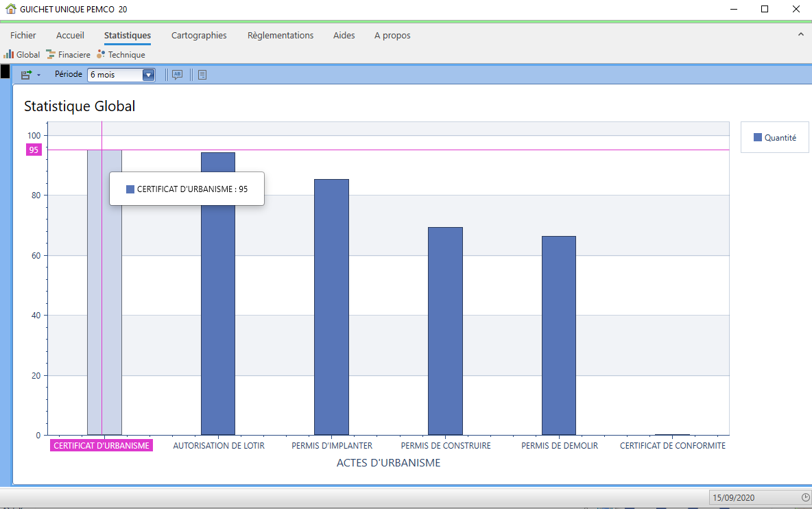Collapse the ribbon with the chevron
This screenshot has height=509, width=812.
coord(800,35)
